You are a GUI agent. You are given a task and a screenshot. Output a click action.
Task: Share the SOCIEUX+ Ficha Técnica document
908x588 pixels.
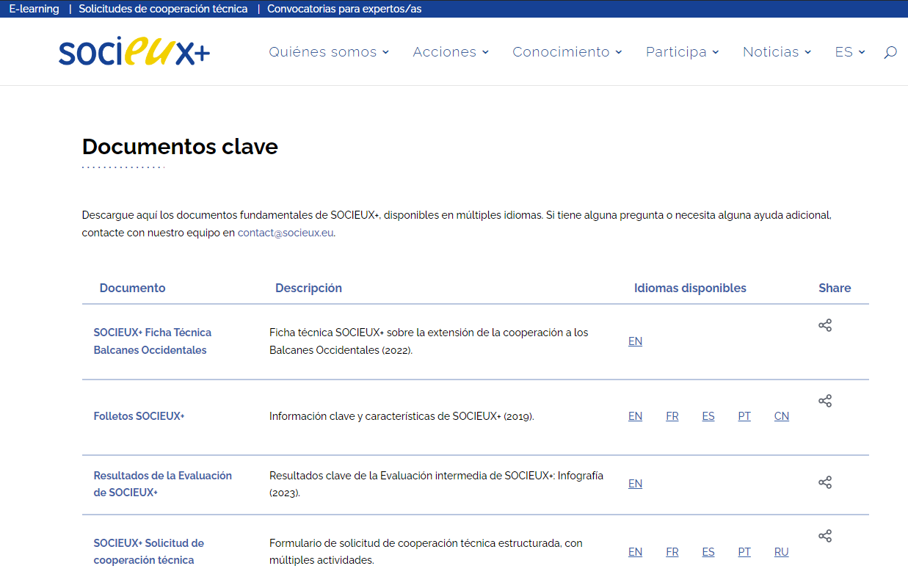[x=825, y=324]
